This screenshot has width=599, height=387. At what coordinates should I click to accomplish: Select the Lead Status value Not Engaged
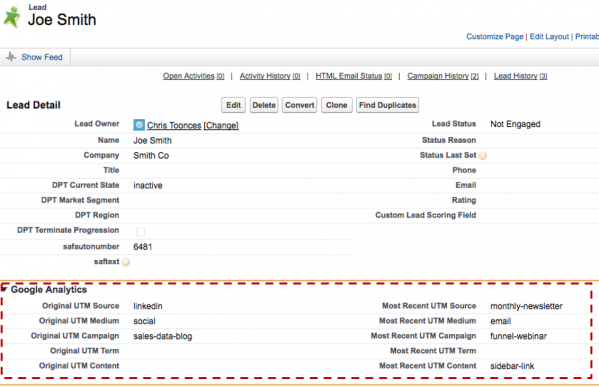[515, 124]
